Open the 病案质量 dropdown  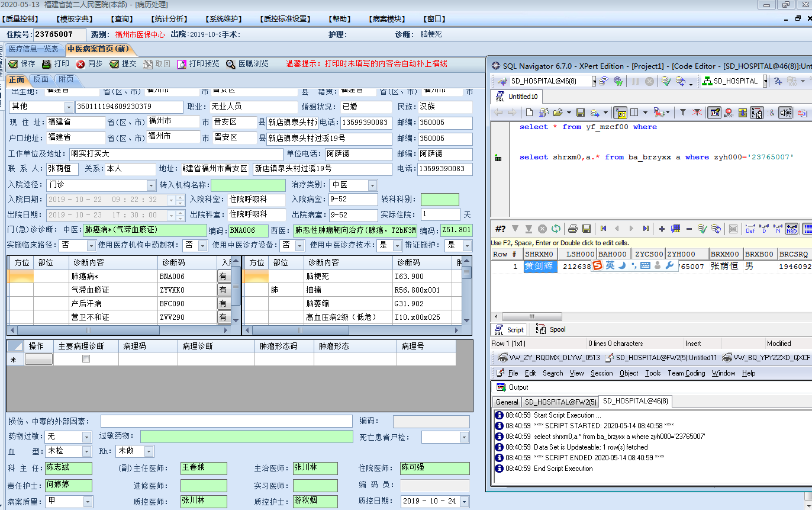86,501
